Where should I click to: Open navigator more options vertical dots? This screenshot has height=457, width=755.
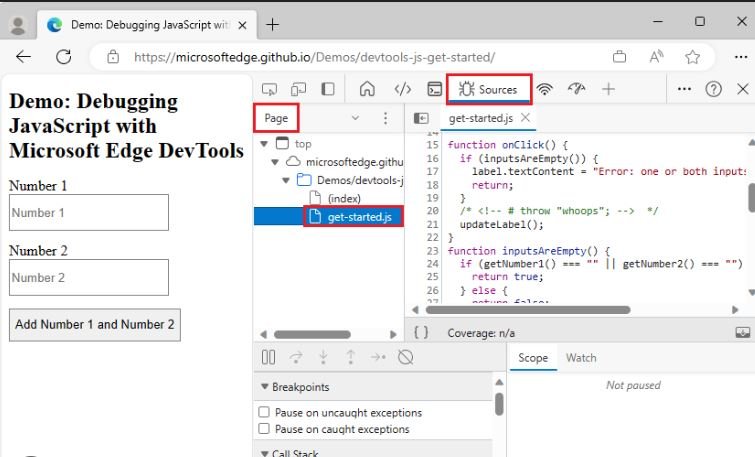pyautogui.click(x=385, y=118)
